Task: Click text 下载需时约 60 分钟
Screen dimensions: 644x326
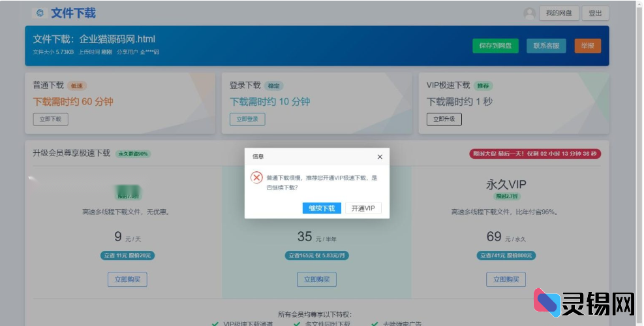Action: click(73, 101)
